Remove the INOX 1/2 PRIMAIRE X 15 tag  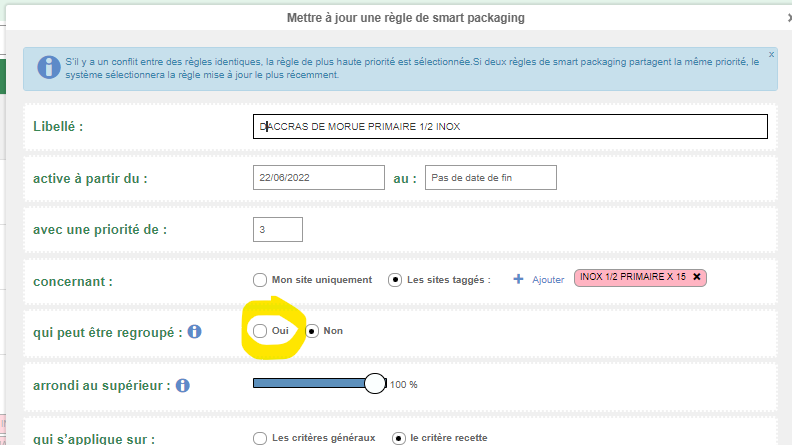pyautogui.click(x=697, y=277)
